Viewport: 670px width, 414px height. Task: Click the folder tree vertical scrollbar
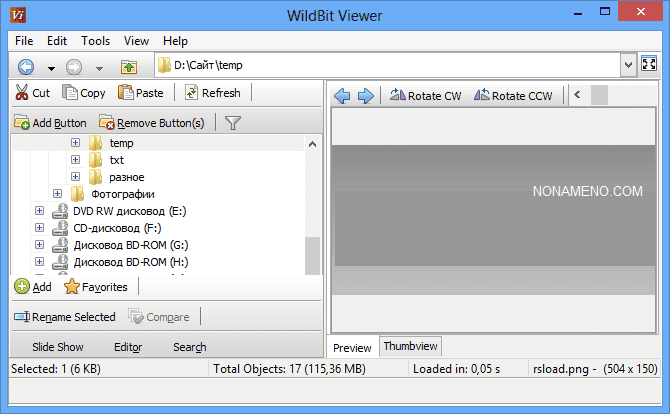point(312,254)
